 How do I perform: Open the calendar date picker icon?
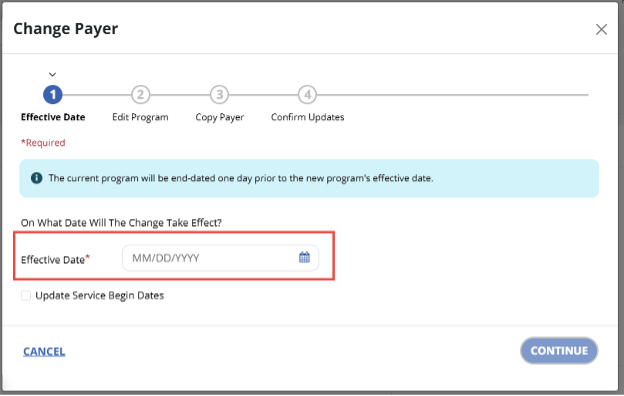click(304, 257)
